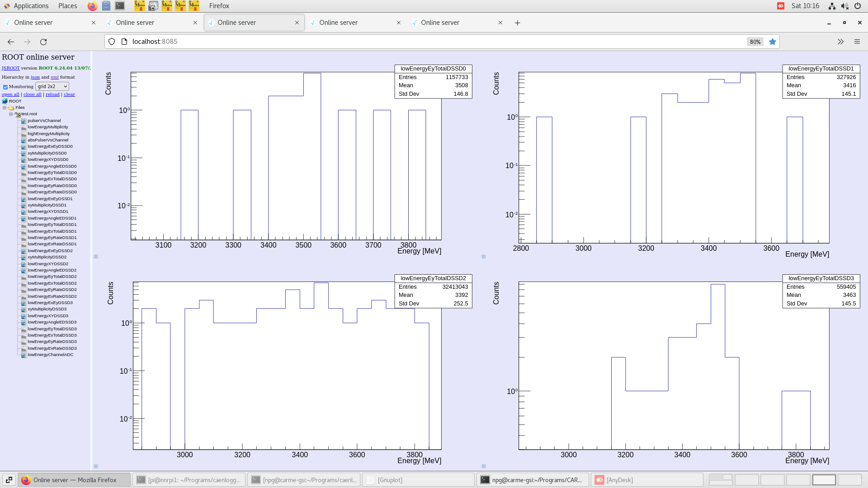
Task: Click the 'close all' link
Action: 32,94
